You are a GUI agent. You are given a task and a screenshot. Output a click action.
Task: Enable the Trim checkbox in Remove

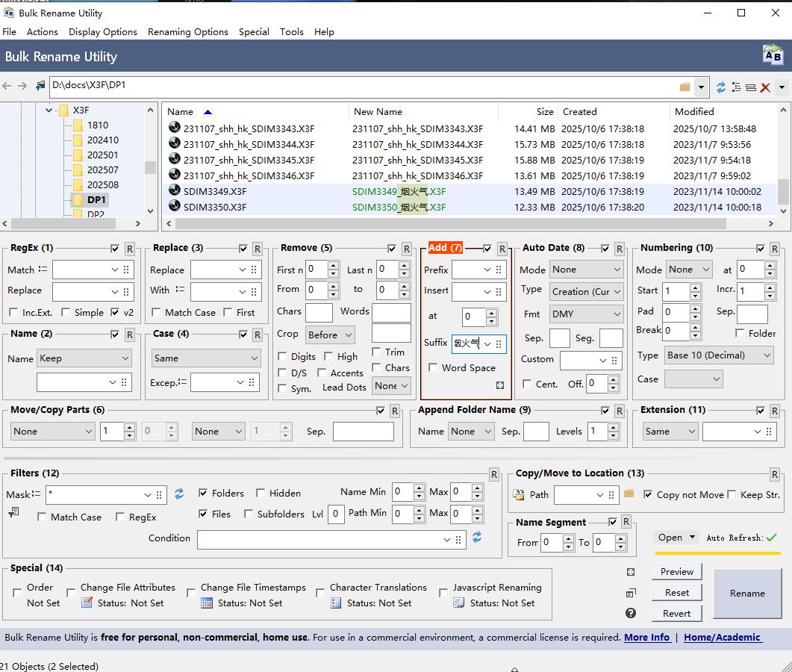point(376,352)
